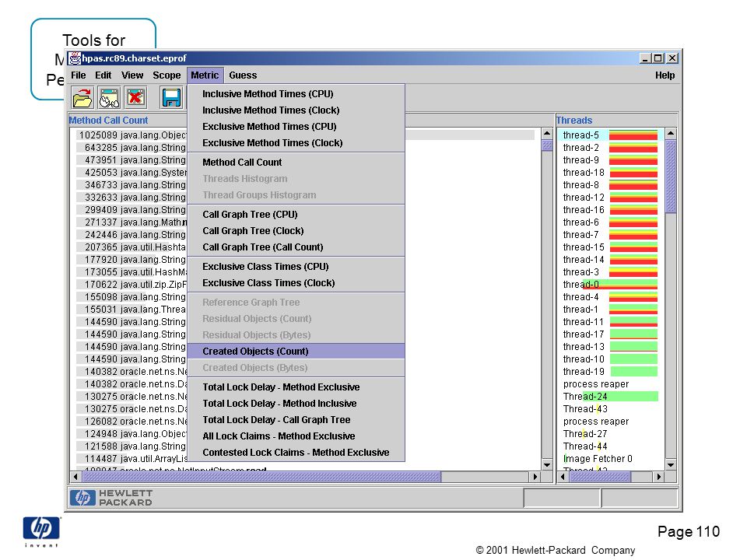Click the method list scroll-right arrow

pyautogui.click(x=535, y=476)
